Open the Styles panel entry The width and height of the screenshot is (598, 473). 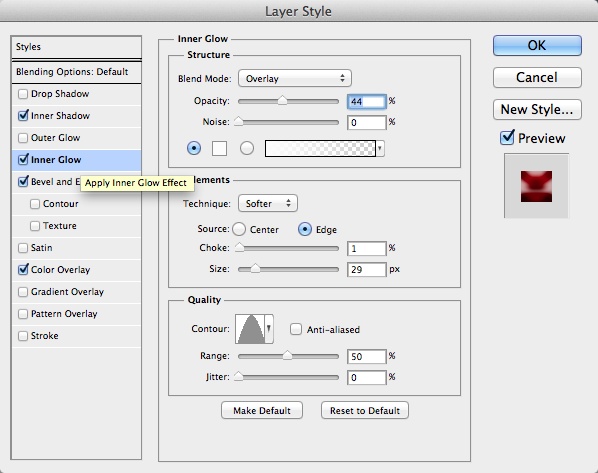[x=77, y=47]
